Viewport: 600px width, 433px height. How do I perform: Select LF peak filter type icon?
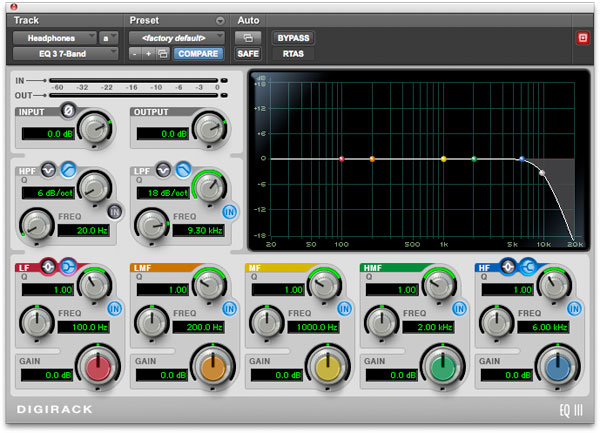pyautogui.click(x=48, y=267)
